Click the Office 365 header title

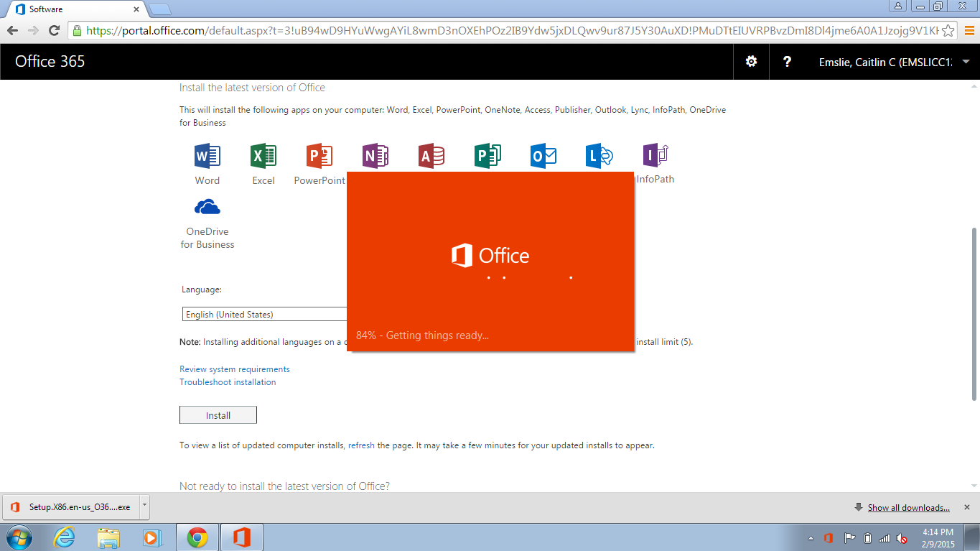(50, 62)
